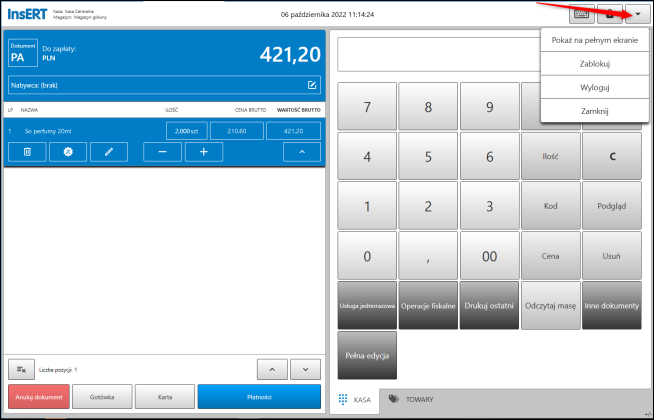Decrease item quantity with minus
This screenshot has width=654, height=420.
point(162,152)
